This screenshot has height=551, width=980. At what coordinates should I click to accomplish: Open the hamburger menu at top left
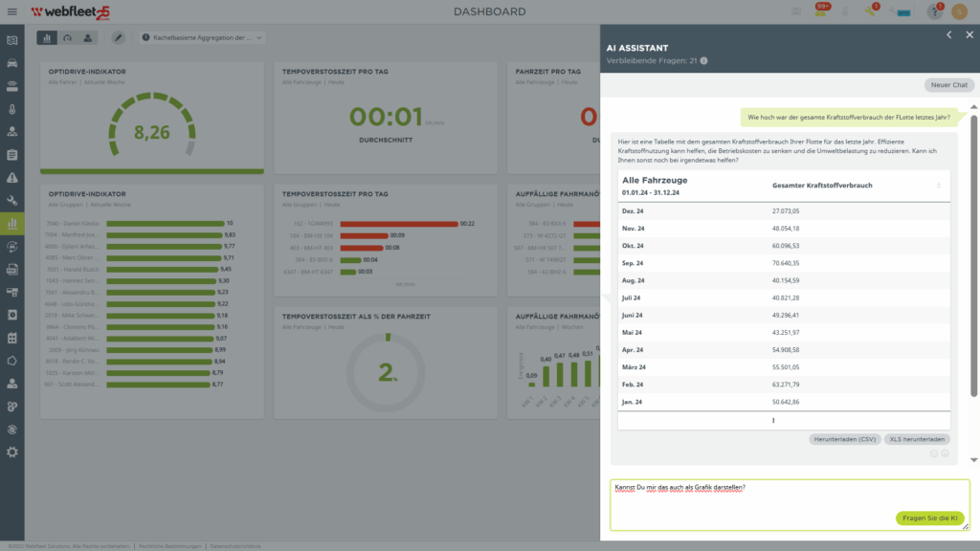11,11
